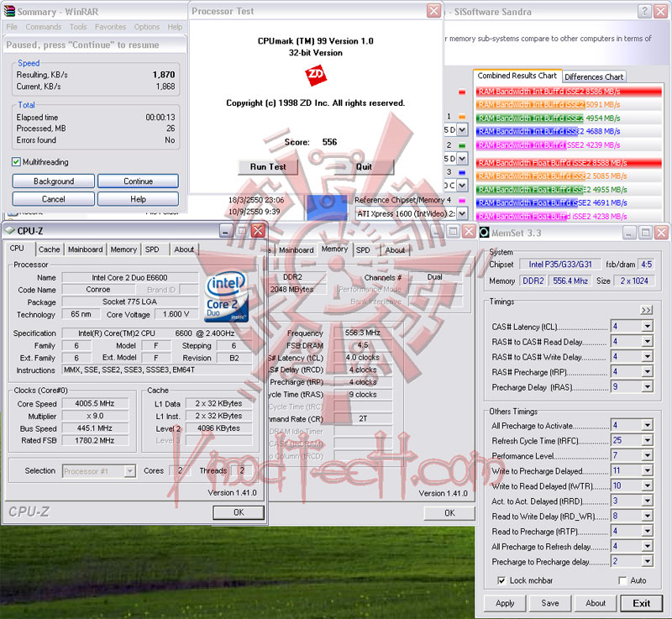Screen dimensions: 672x619
Task: Click OK in the CPU-Z Memory window
Action: coord(449,513)
